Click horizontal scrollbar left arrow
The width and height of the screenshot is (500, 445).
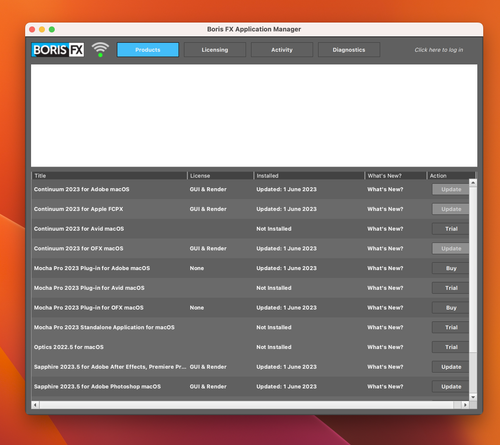pyautogui.click(x=35, y=405)
